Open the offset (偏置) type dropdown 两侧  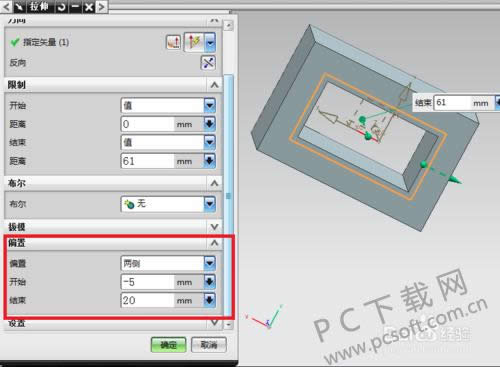click(x=168, y=263)
